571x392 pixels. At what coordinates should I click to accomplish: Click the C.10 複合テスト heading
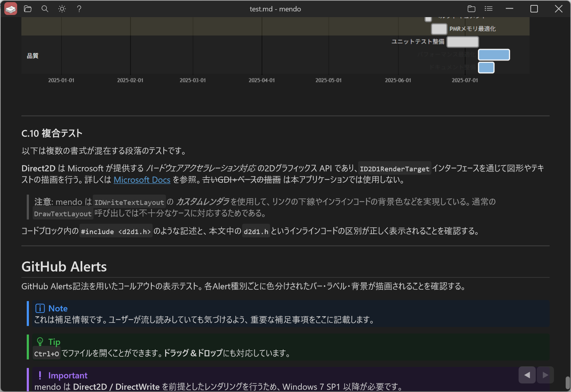[x=52, y=133]
